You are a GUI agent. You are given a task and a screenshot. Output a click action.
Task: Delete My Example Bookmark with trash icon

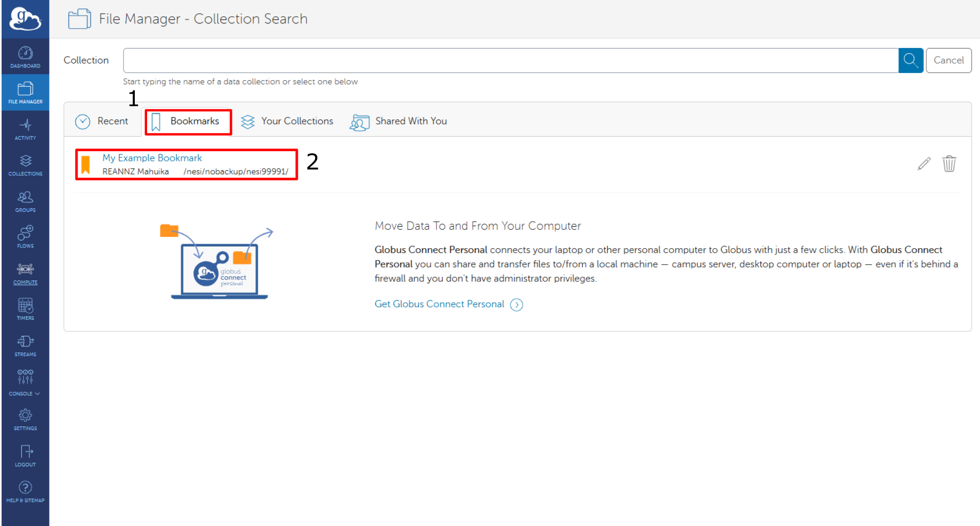[949, 164]
